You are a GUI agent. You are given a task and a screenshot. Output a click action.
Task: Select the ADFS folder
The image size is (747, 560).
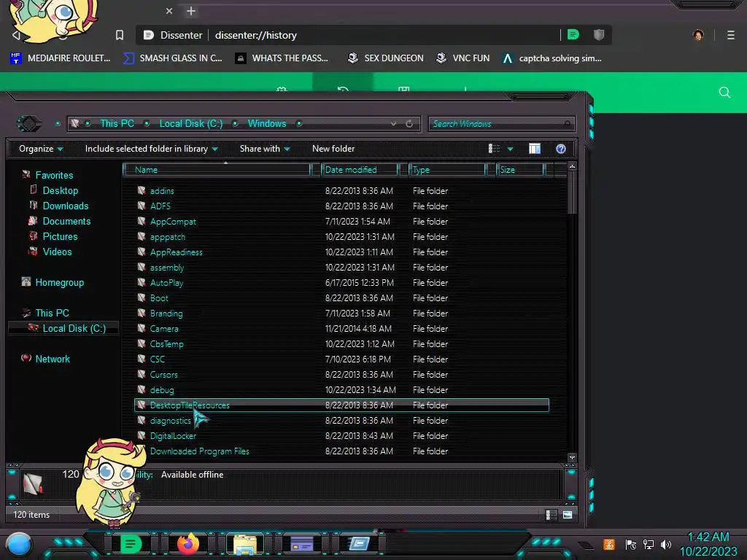[x=160, y=206]
